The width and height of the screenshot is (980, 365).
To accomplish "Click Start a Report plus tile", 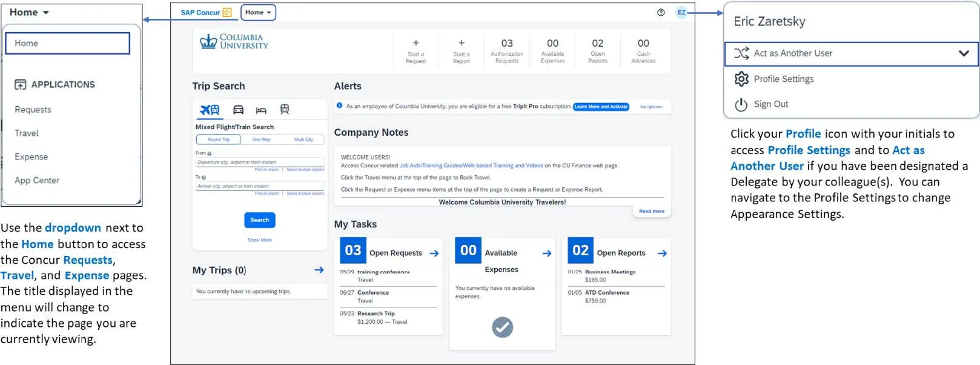I will tap(462, 51).
